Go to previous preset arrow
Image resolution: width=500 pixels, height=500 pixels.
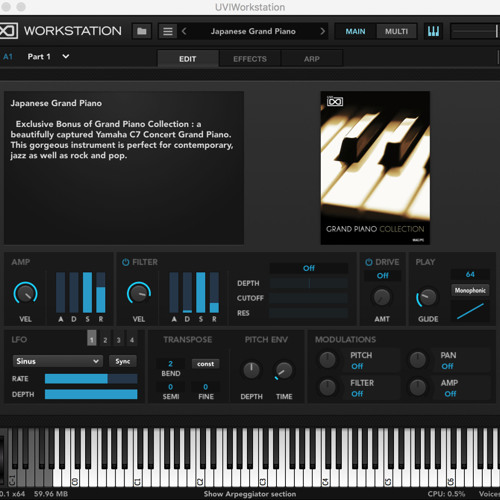click(184, 31)
